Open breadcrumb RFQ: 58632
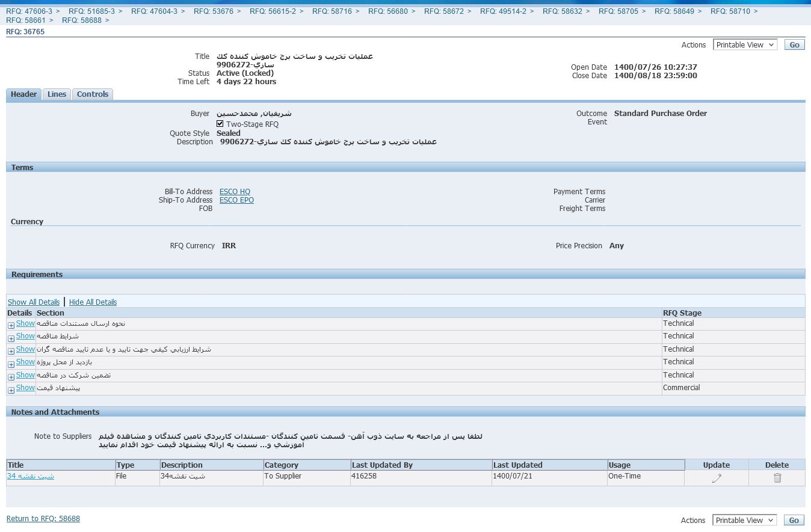This screenshot has width=811, height=532. [x=563, y=11]
